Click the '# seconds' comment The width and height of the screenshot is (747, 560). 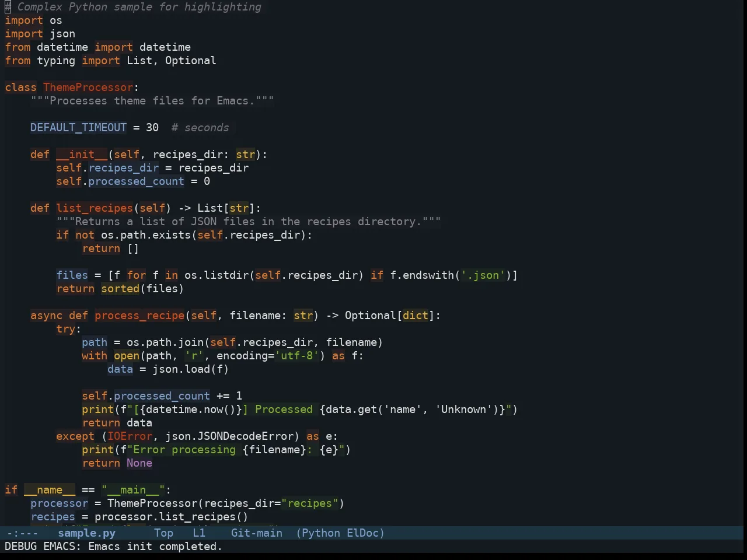tap(200, 128)
